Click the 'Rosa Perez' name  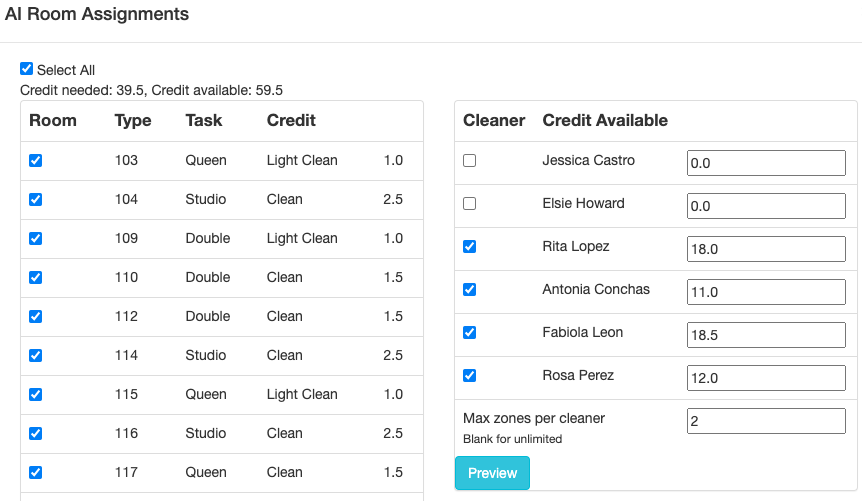tap(578, 376)
